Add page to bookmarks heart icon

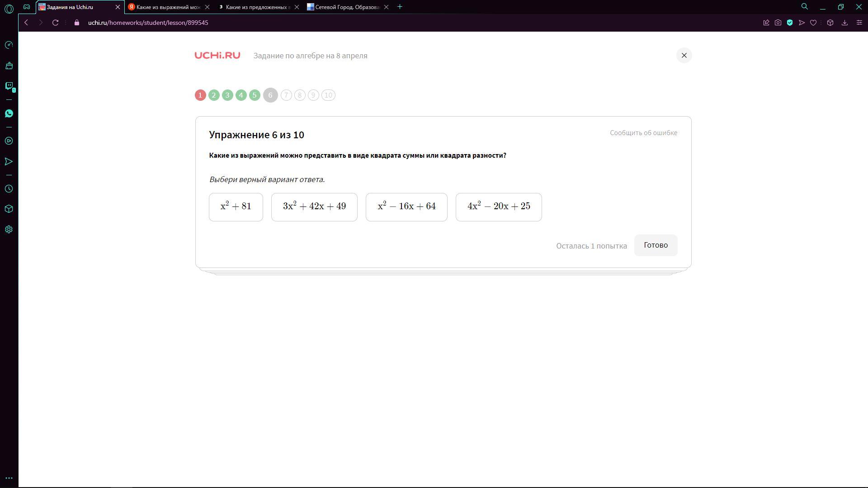[813, 23]
